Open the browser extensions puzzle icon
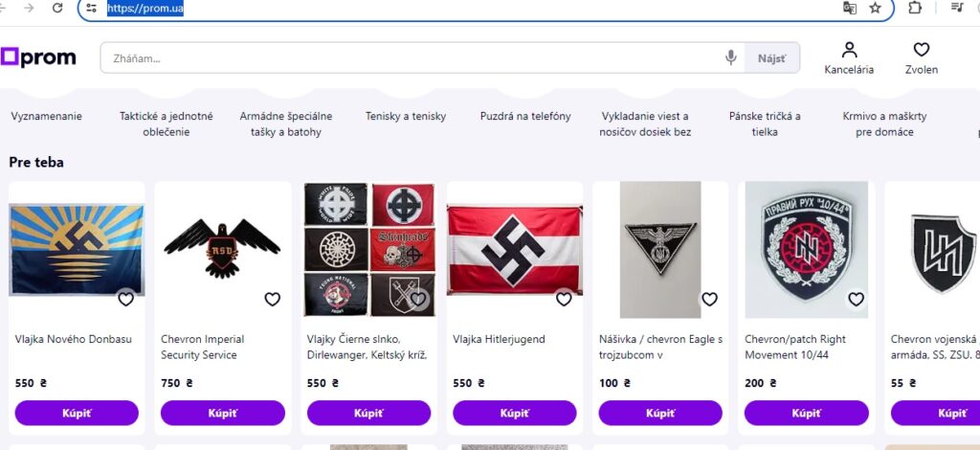This screenshot has width=980, height=450. tap(915, 8)
